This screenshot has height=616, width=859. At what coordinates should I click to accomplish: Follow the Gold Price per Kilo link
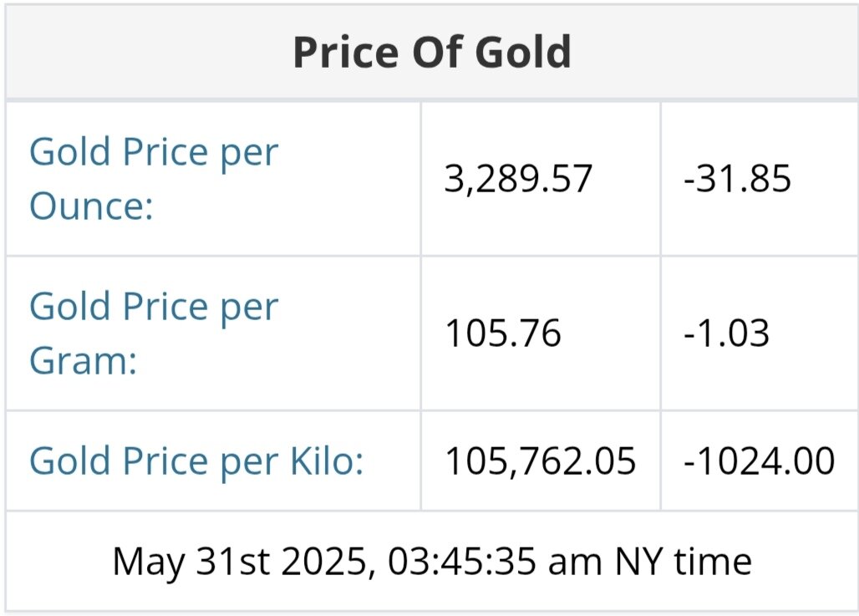(x=196, y=461)
